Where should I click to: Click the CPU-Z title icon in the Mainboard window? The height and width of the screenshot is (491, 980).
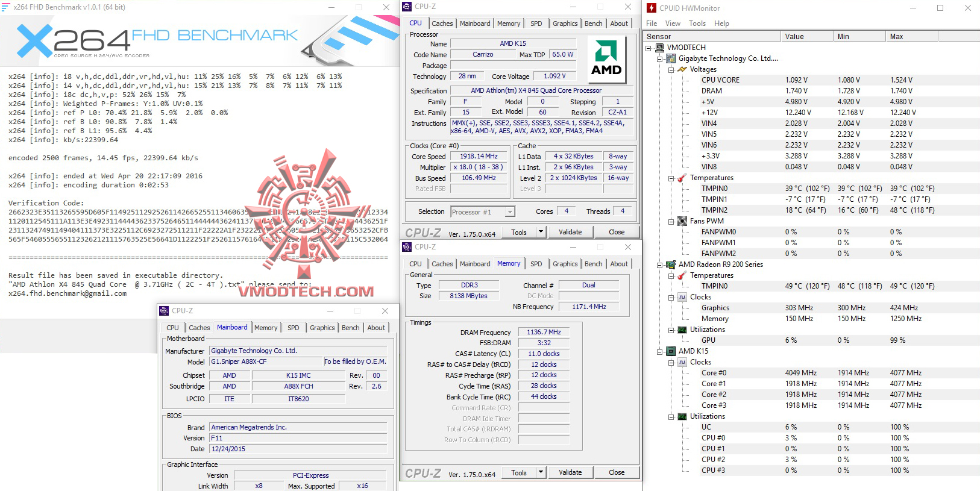(x=164, y=311)
